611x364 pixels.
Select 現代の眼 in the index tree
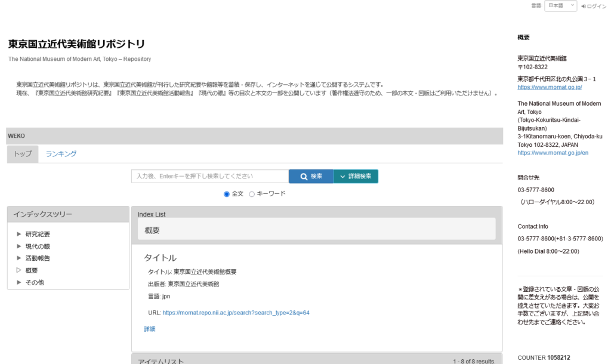(38, 246)
